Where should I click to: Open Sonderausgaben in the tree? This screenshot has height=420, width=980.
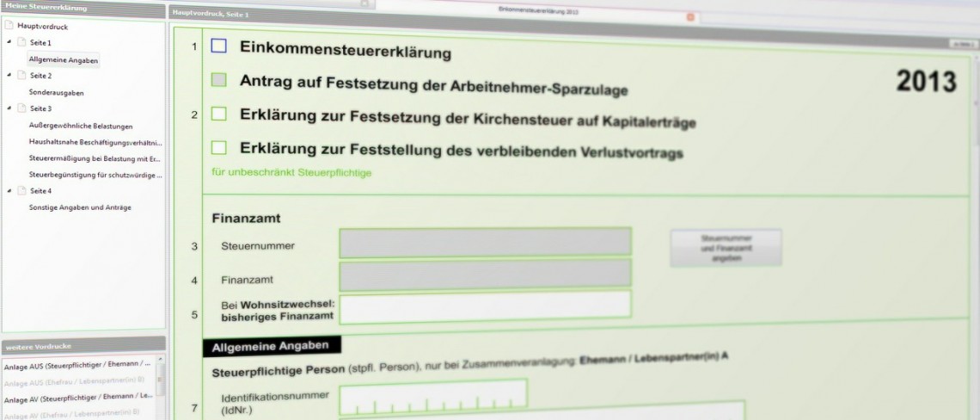pos(56,93)
